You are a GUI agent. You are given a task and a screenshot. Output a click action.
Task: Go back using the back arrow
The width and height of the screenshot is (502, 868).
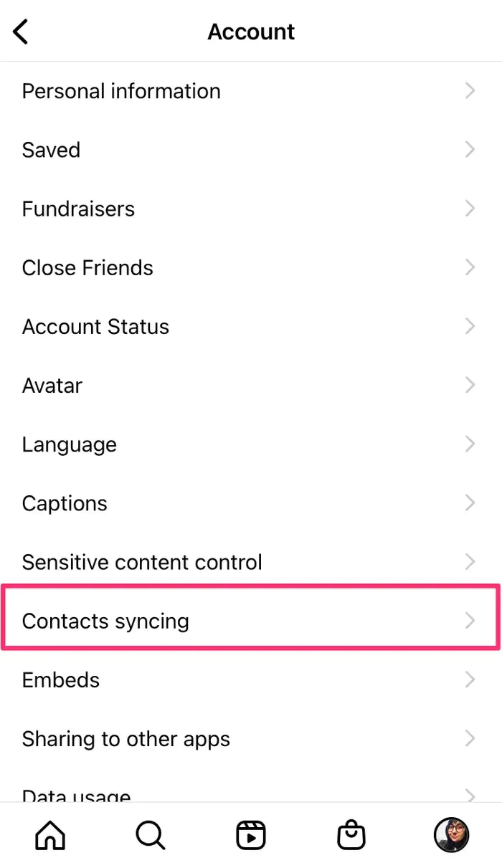[20, 32]
